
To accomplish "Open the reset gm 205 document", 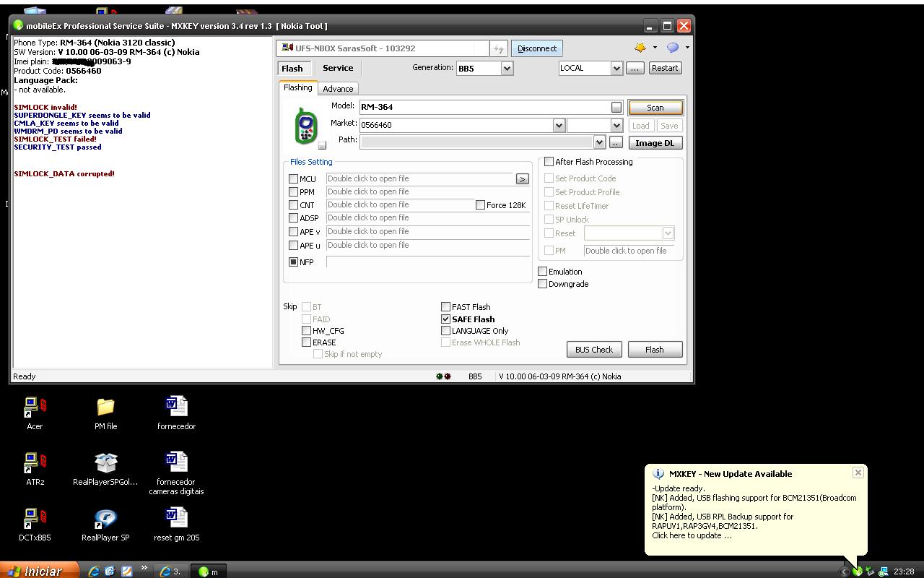I will [x=176, y=525].
